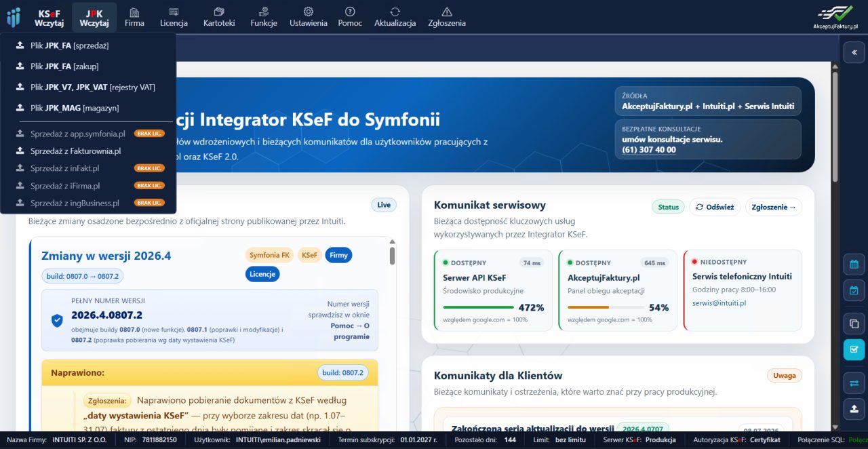Click the AkceptujFaktury.pl logo
Image resolution: width=868 pixels, height=449 pixels.
click(835, 17)
